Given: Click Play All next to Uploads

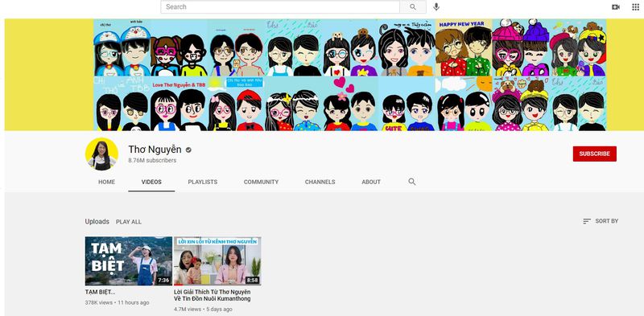Looking at the screenshot, I should coord(129,222).
